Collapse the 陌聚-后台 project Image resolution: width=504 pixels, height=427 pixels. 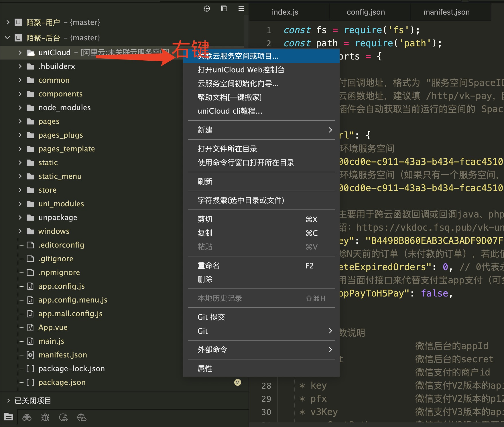click(8, 38)
